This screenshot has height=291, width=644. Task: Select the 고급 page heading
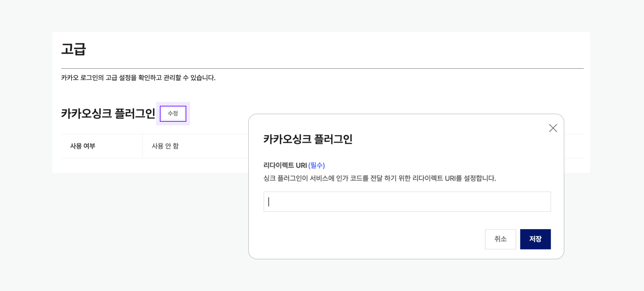[x=74, y=49]
